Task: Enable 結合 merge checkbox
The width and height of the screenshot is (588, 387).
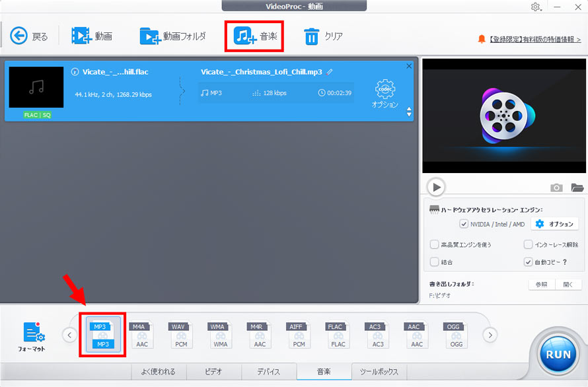Action: pyautogui.click(x=434, y=262)
